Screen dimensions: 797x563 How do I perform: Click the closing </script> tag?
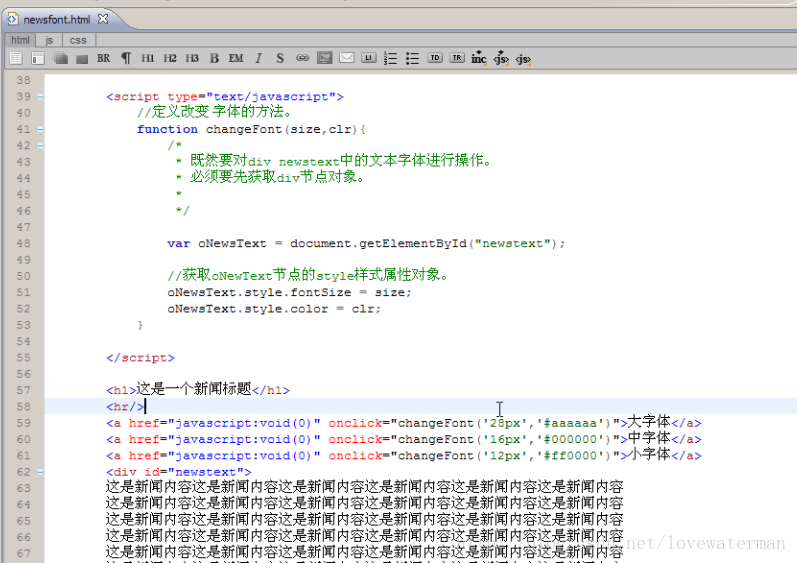point(140,358)
